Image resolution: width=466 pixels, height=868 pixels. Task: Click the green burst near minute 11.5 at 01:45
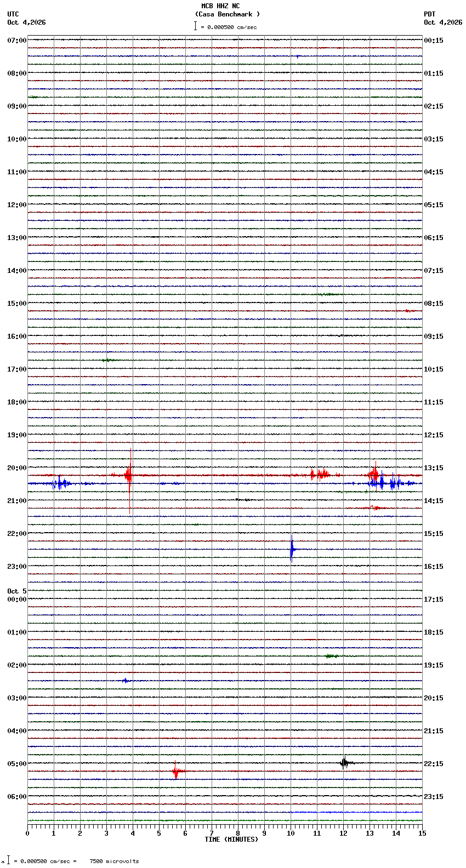(x=331, y=656)
